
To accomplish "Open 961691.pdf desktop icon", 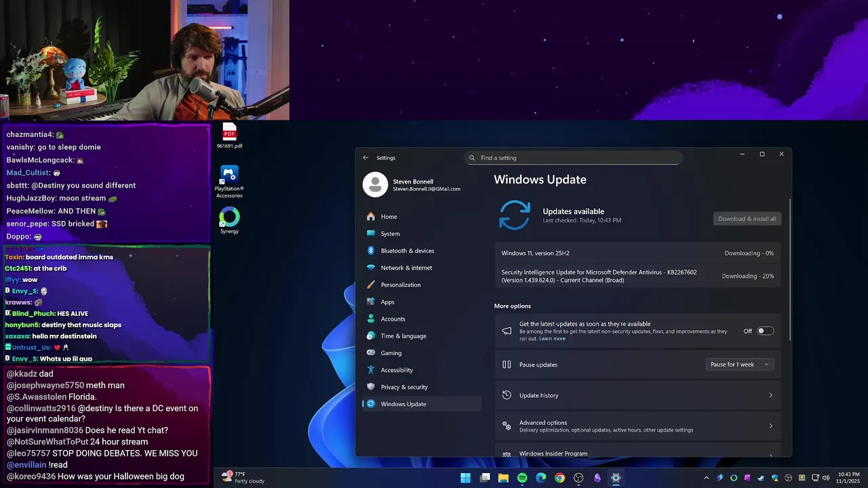I will click(x=229, y=136).
